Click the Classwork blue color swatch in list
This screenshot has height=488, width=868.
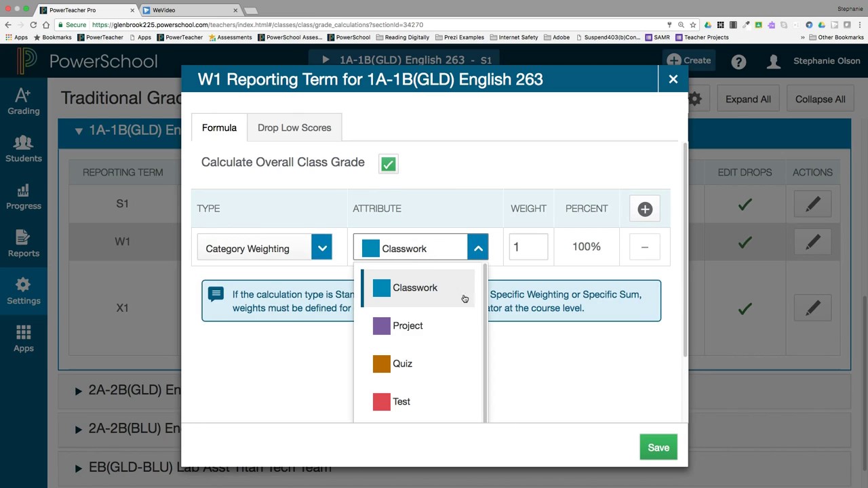(382, 288)
